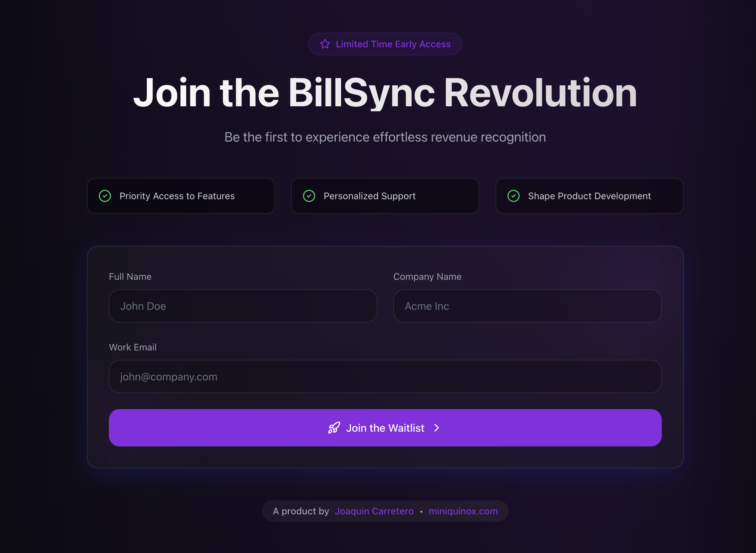The width and height of the screenshot is (756, 553).
Task: Click the green checkmark beside Personalized Support
Action: pyautogui.click(x=309, y=196)
